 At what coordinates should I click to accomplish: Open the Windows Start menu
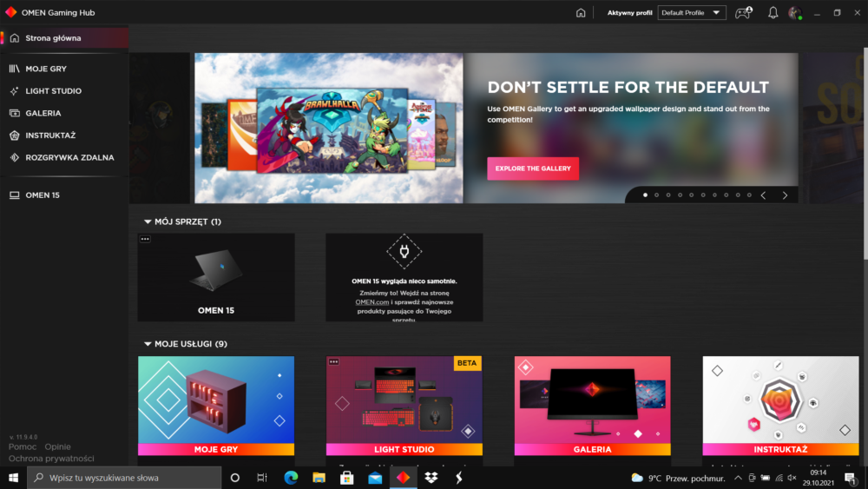click(13, 478)
